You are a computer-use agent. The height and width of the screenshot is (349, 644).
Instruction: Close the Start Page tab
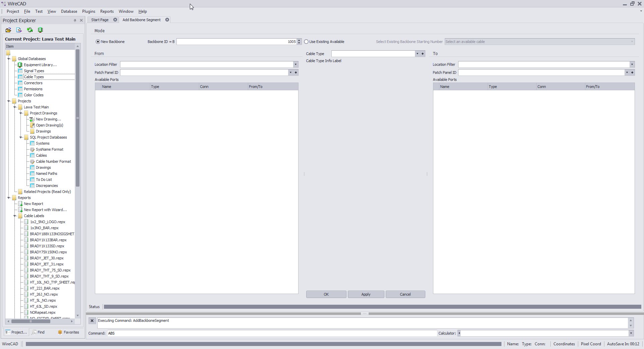[115, 20]
